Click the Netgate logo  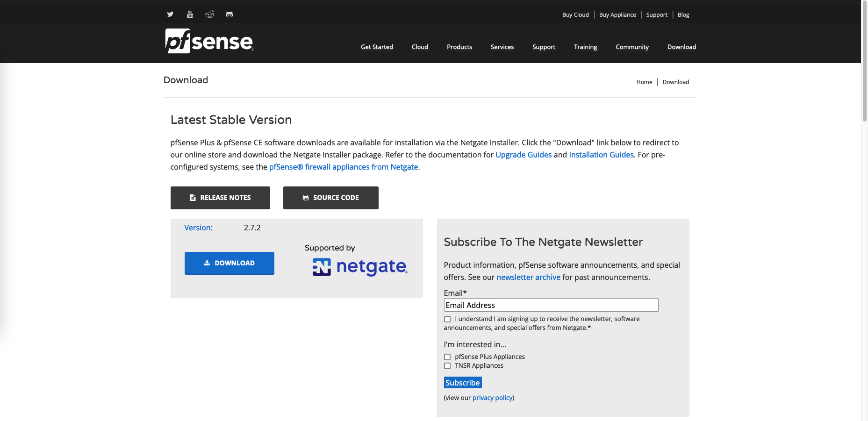pyautogui.click(x=360, y=267)
